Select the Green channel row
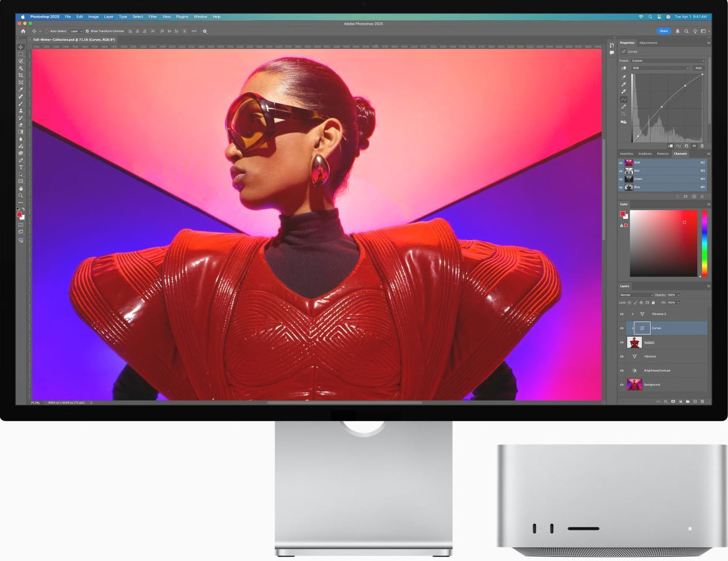 pyautogui.click(x=662, y=179)
